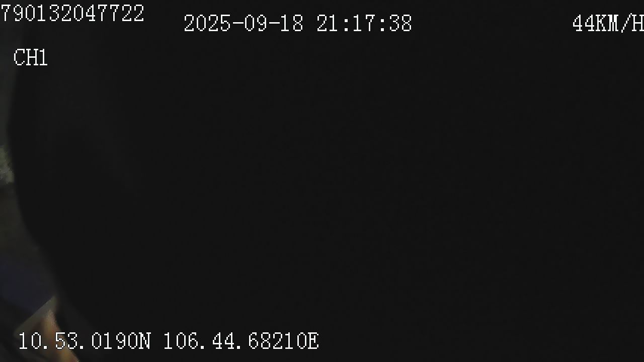Screen dimensions: 644x362
Task: Click the latitude value 10.53.0190N
Action: pos(85,341)
